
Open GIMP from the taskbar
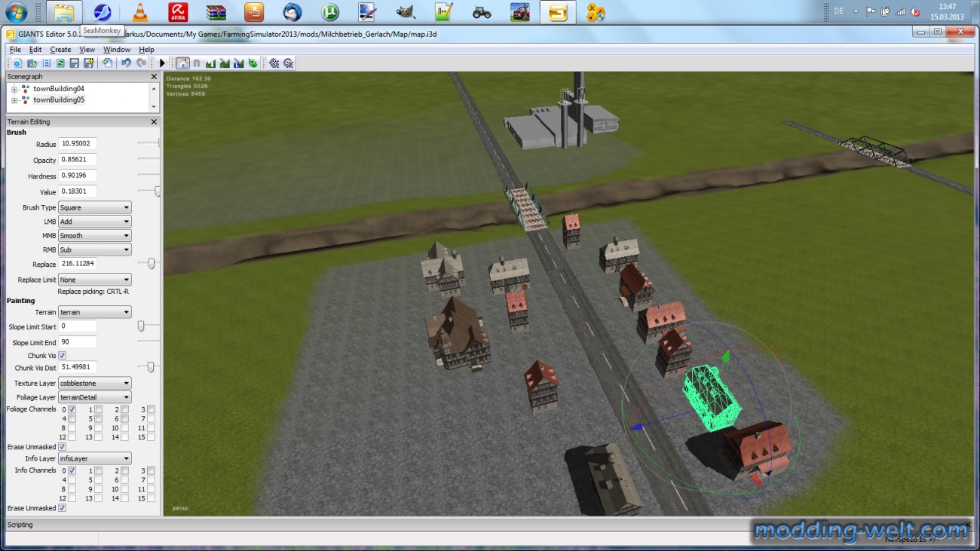406,12
